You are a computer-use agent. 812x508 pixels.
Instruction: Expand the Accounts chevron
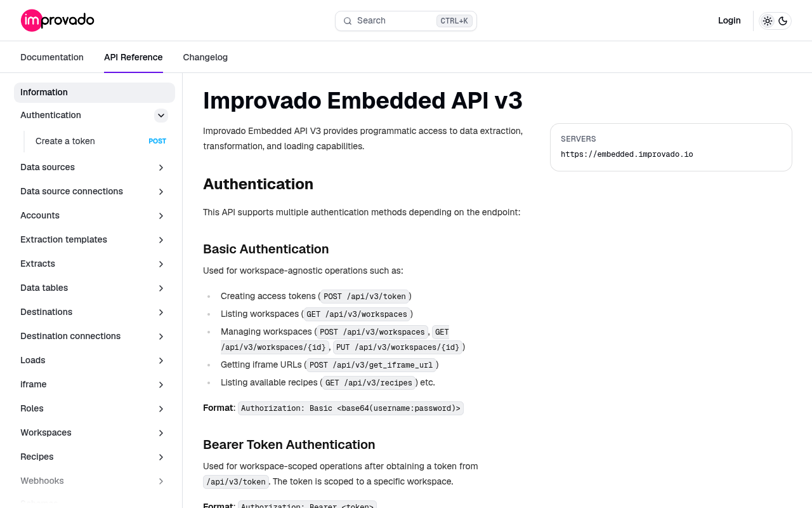pyautogui.click(x=161, y=216)
